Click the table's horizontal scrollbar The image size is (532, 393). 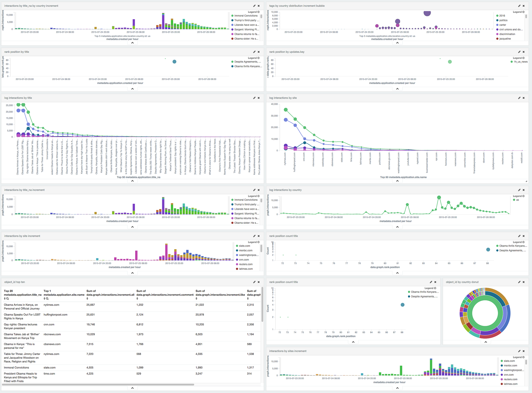tap(98, 385)
